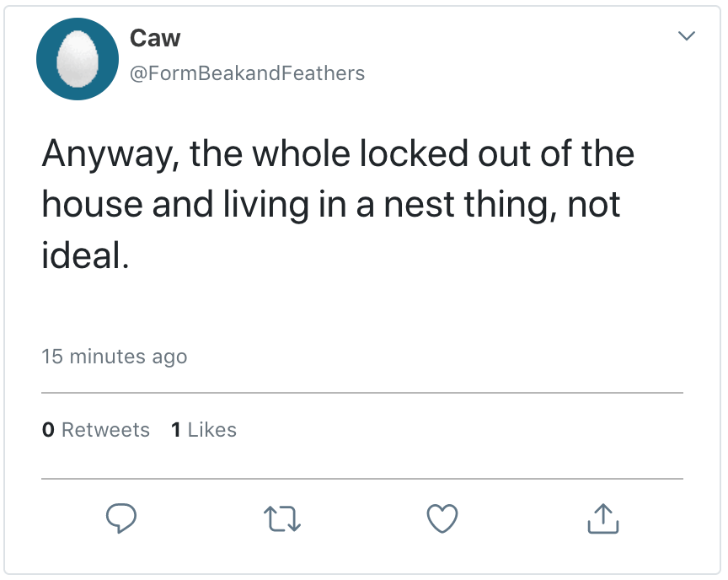The image size is (728, 580).
Task: Show who liked via 1 Likes
Action: tap(203, 430)
